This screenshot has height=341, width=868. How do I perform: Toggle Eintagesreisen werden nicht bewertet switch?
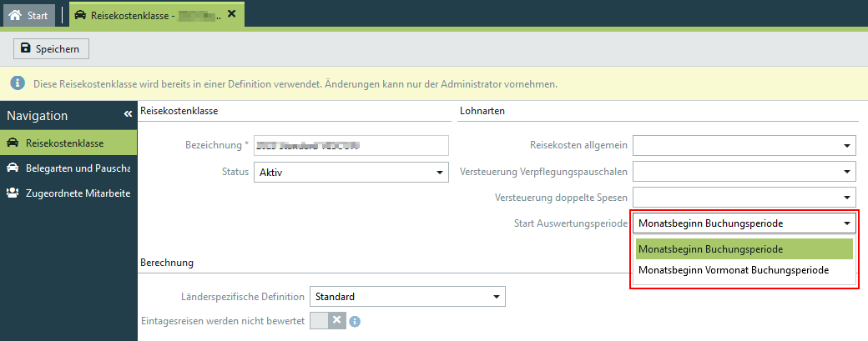tap(326, 320)
